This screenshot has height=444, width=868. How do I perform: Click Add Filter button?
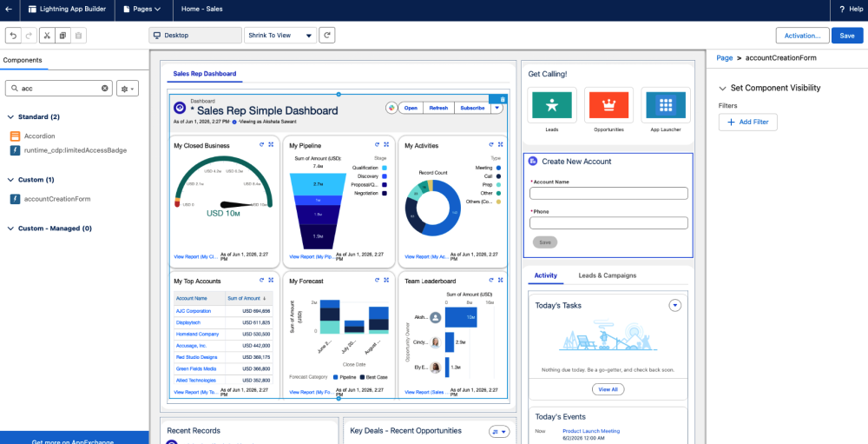[747, 122]
